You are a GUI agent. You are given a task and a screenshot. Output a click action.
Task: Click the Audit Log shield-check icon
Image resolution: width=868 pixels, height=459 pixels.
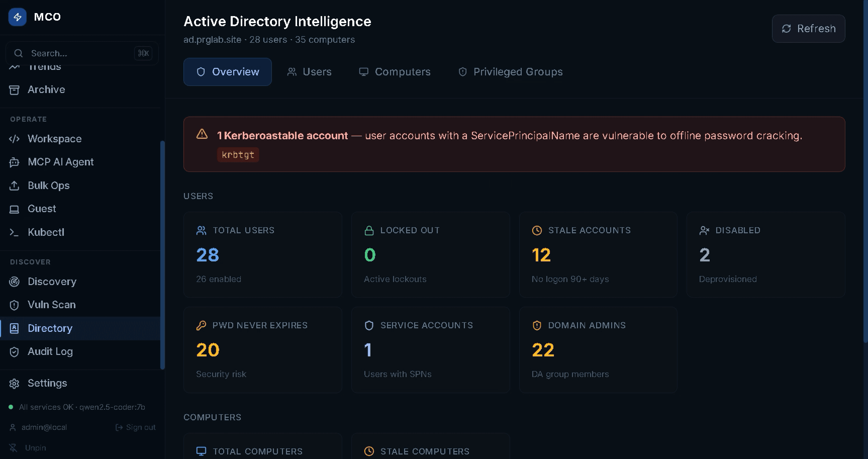coord(14,352)
